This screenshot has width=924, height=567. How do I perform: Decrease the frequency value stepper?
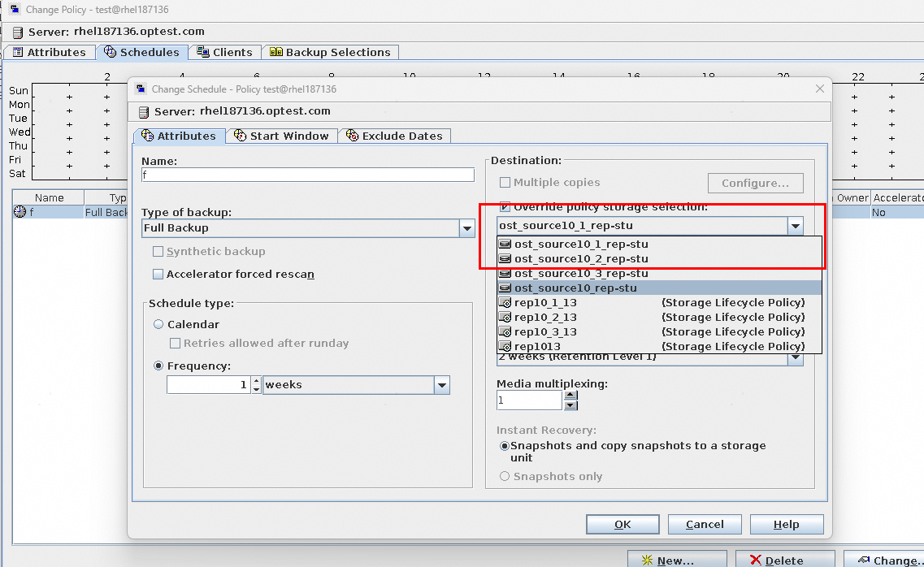click(256, 389)
